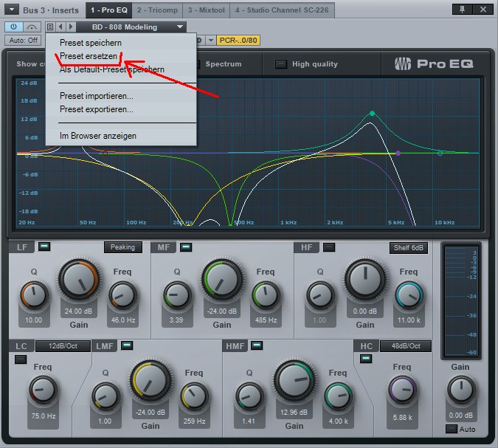498x448 pixels.
Task: Toggle the HC high cut band
Action: 366,359
